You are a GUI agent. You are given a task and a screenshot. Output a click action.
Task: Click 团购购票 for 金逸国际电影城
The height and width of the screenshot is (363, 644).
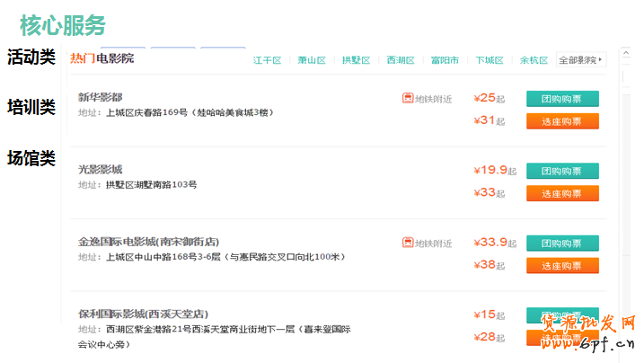point(562,243)
